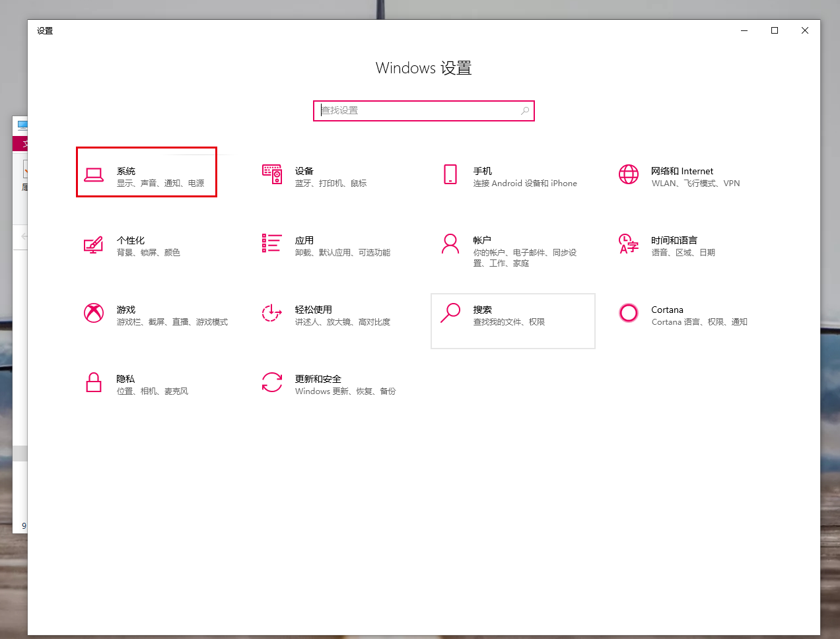Open 网络和 Internet settings title

[682, 171]
